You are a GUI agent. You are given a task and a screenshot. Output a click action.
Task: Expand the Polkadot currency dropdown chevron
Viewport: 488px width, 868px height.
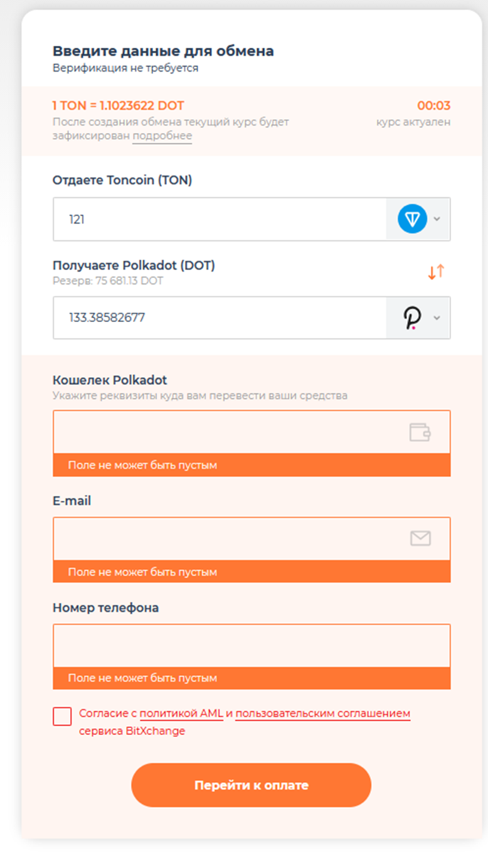(437, 318)
